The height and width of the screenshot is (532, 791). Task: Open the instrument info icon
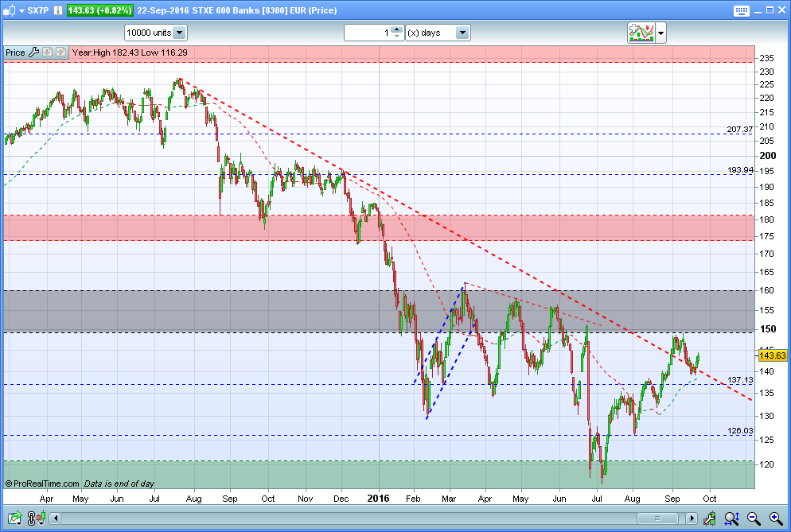pyautogui.click(x=58, y=10)
